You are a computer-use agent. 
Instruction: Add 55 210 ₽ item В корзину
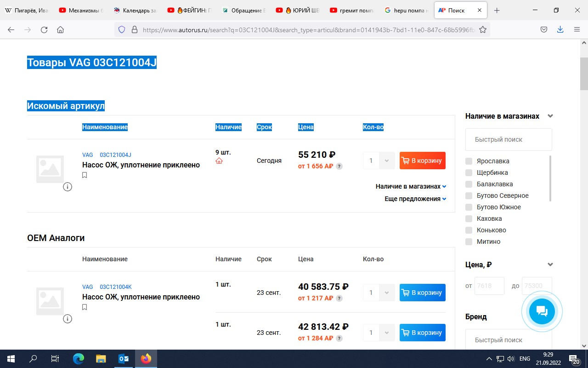[423, 161]
